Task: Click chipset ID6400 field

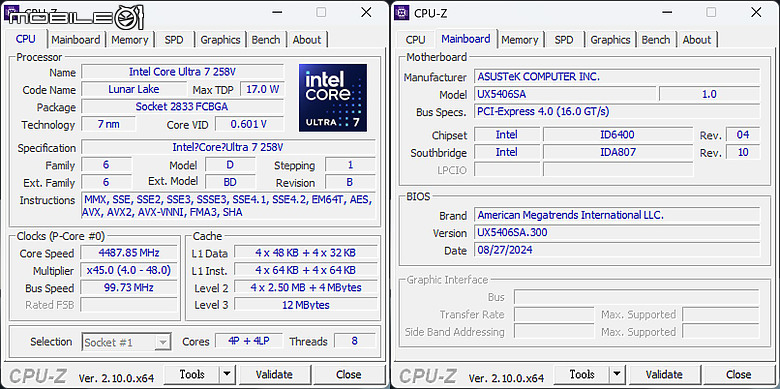Action: click(x=617, y=135)
